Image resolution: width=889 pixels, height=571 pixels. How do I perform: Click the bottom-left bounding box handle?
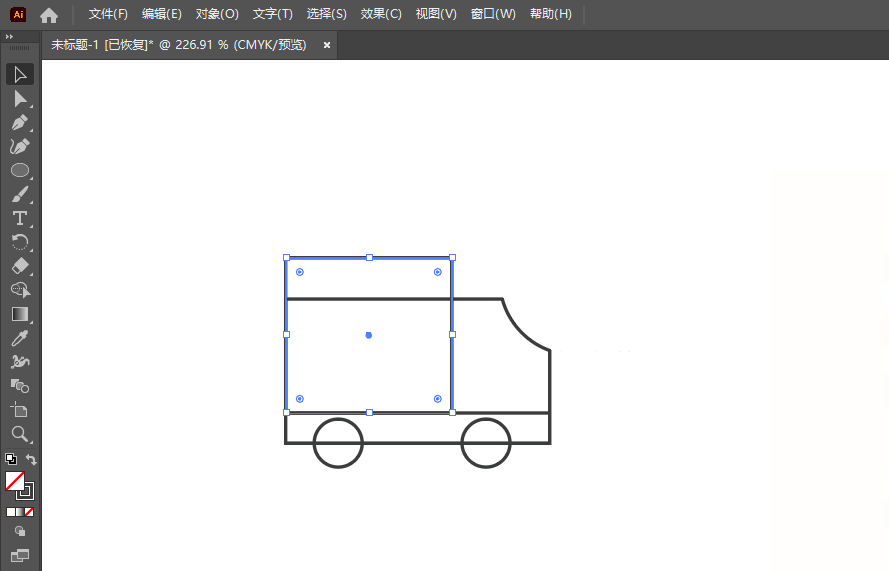(286, 413)
